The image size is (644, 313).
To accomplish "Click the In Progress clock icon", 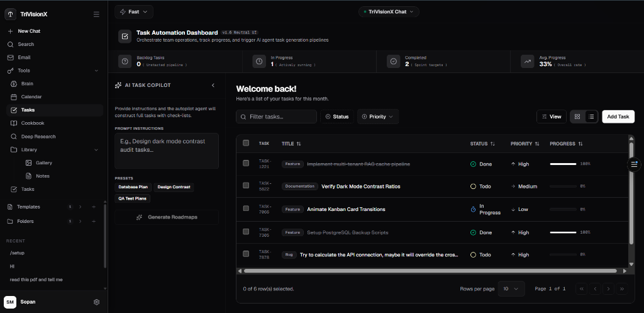I will point(259,61).
